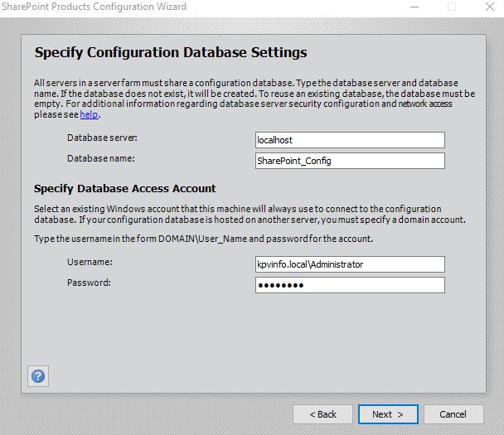
Task: Minimize the SharePoint Configuration Wizard window
Action: (x=414, y=7)
